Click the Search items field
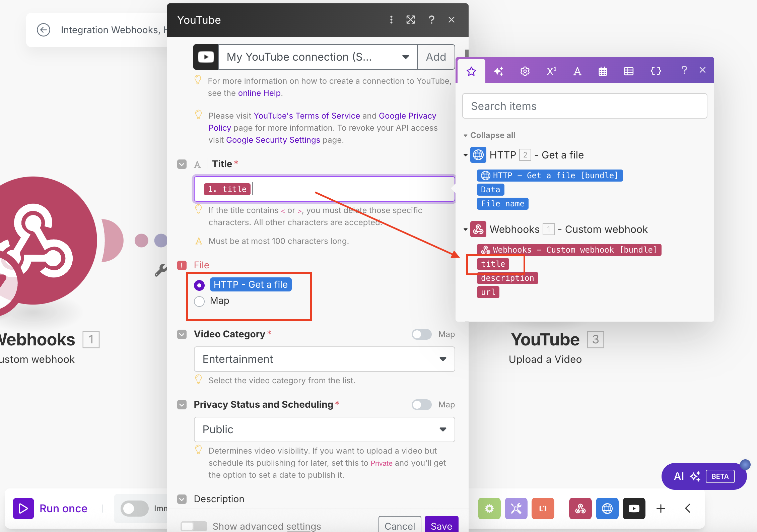757x532 pixels. (584, 106)
